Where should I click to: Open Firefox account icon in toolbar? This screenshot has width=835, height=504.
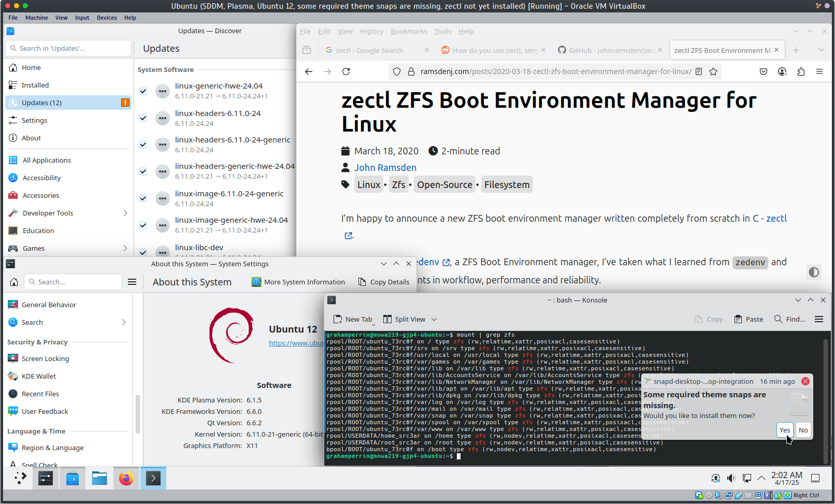click(782, 71)
